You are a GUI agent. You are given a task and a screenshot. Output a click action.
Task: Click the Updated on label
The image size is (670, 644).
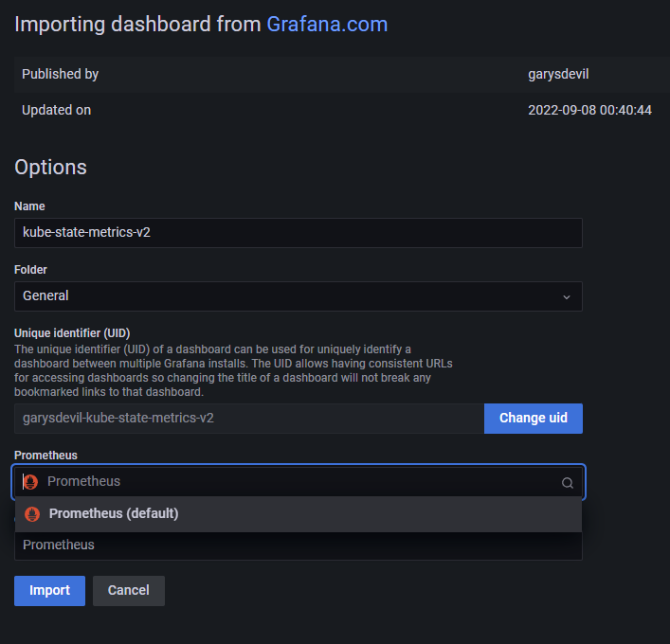(x=57, y=110)
